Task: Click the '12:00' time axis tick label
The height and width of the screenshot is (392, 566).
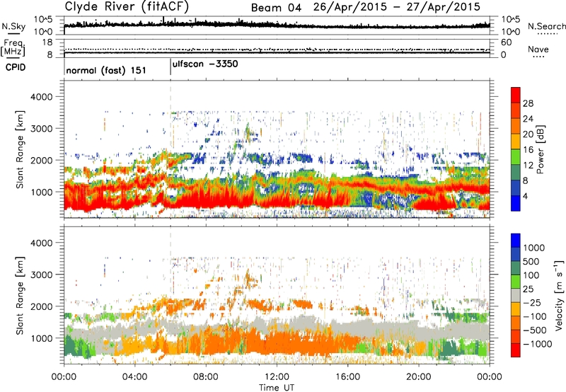Action: point(277,377)
